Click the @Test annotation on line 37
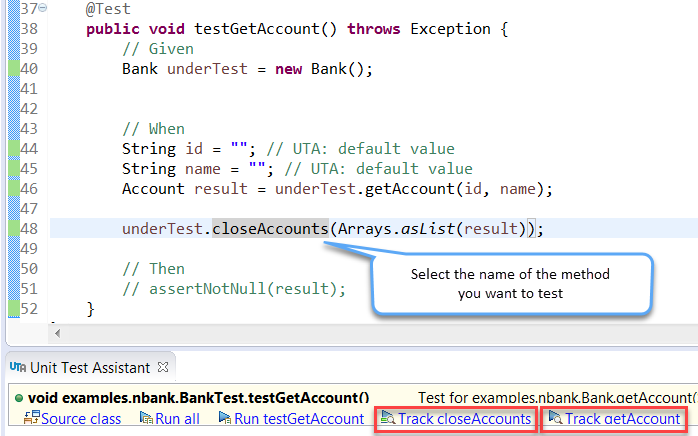 (108, 9)
